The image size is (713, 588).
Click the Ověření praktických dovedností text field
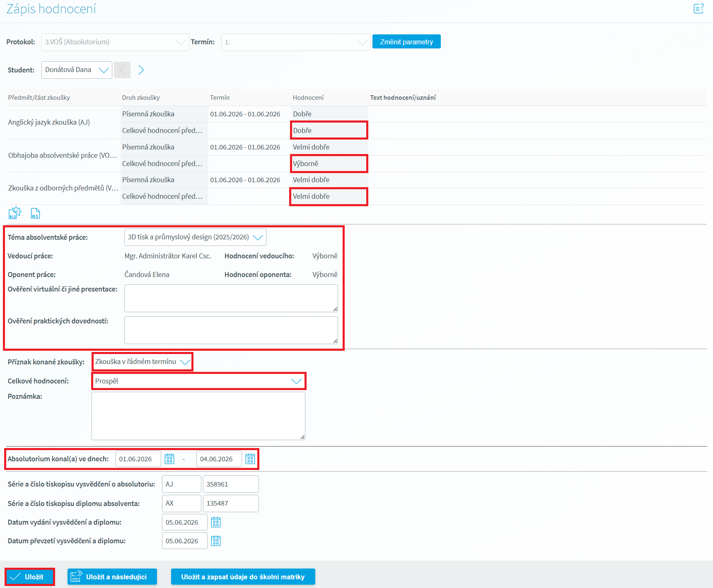231,330
